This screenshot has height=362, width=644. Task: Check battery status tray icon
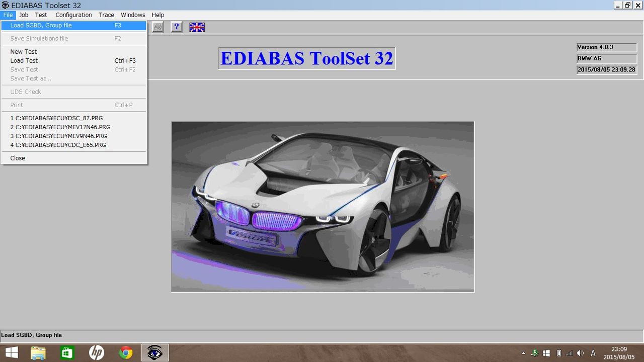(558, 353)
